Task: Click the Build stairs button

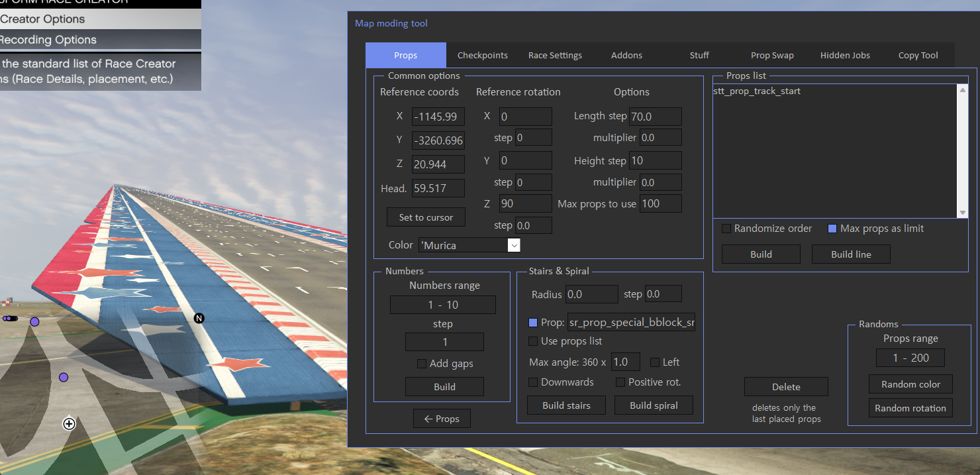Action: coord(566,405)
